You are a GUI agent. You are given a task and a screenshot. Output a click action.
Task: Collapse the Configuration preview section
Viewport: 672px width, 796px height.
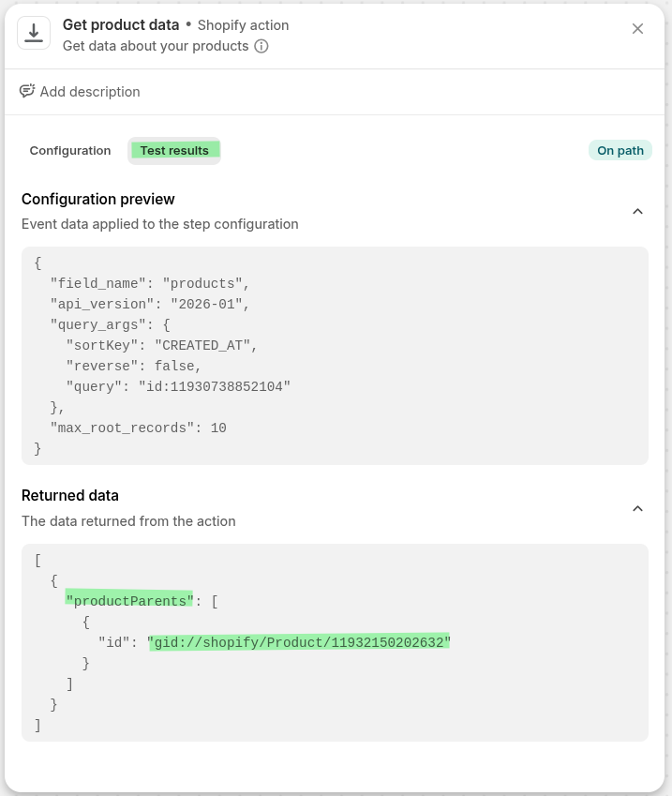click(x=637, y=211)
